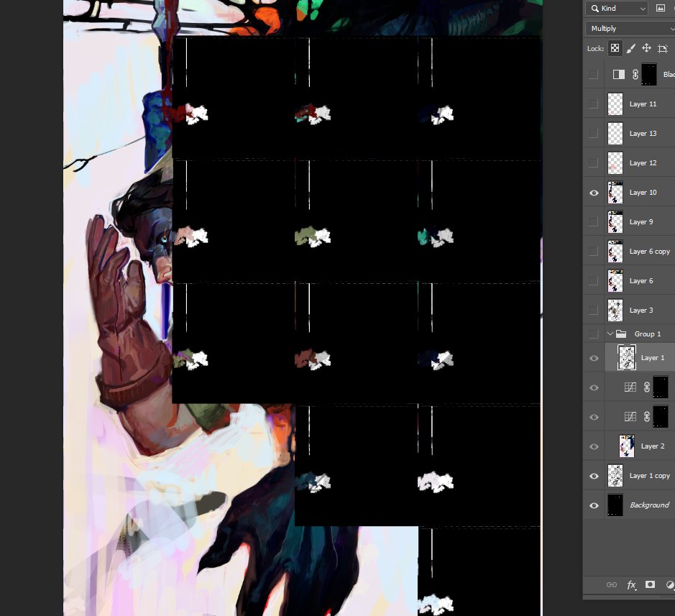Show Layer 3 using its visibility box
Image resolution: width=675 pixels, height=616 pixels.
(594, 310)
